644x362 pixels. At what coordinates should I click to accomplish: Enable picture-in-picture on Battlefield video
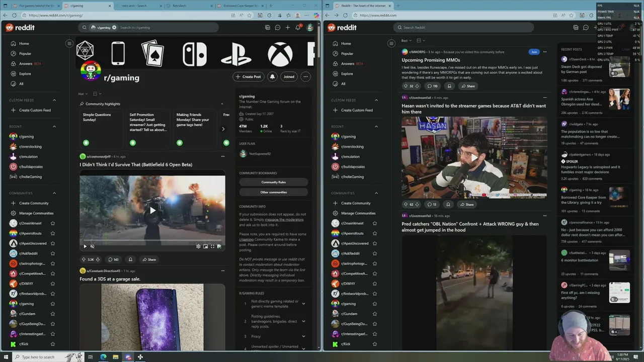(x=205, y=246)
